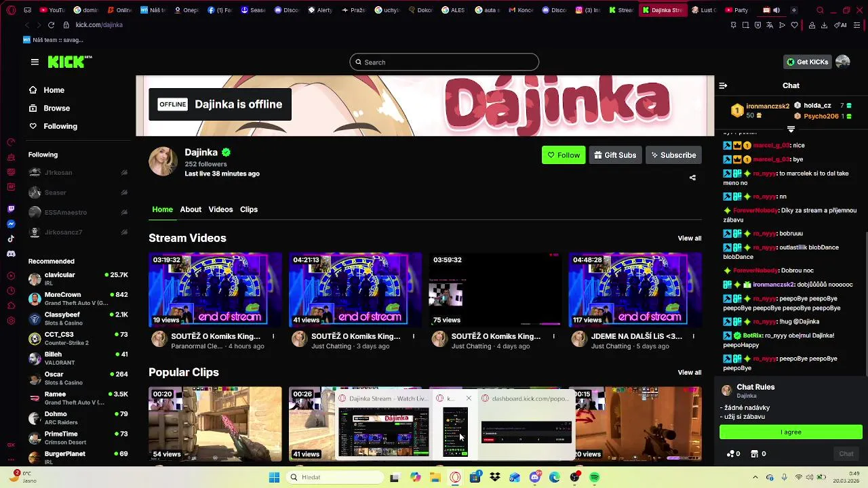Switch to the About tab
This screenshot has height=488, width=868.
pyautogui.click(x=191, y=209)
